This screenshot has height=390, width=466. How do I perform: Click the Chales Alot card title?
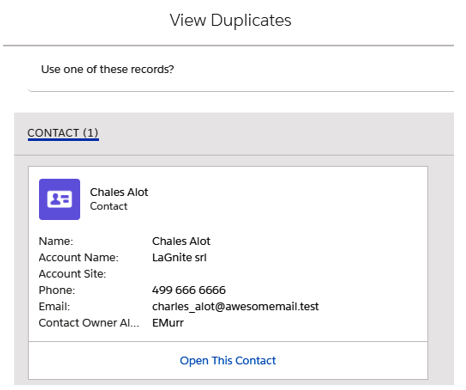click(x=119, y=192)
